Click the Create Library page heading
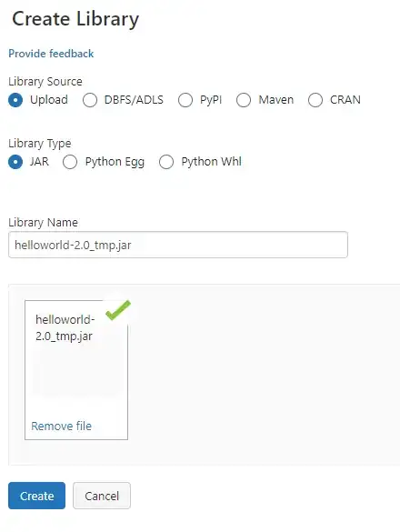 75,19
